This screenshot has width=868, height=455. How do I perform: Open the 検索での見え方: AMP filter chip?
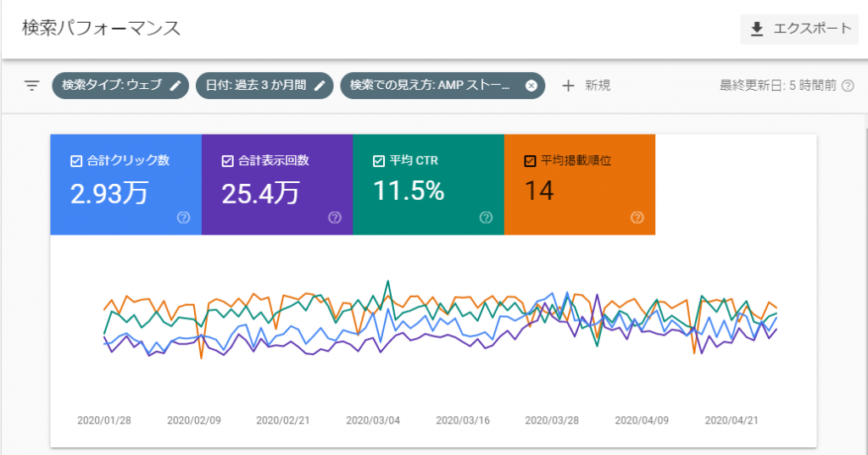442,86
